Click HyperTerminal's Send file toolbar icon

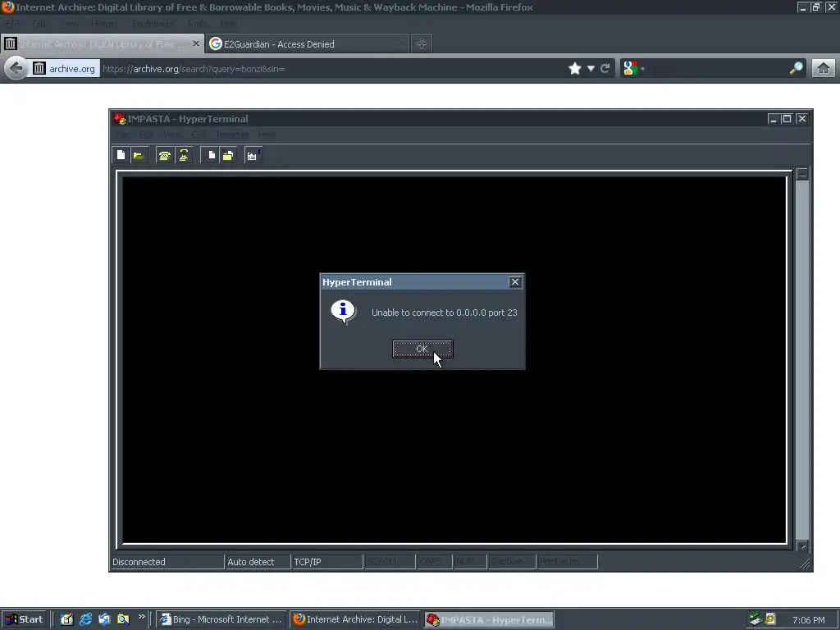(x=211, y=155)
